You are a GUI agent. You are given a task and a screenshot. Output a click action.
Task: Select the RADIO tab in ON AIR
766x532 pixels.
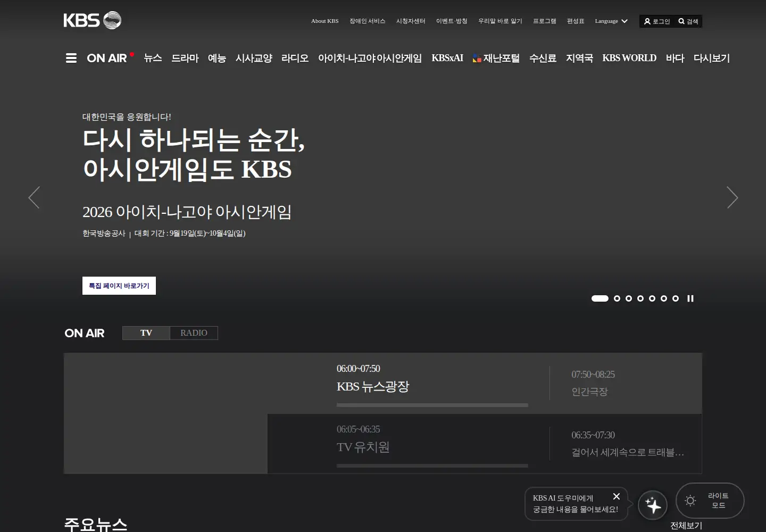tap(194, 333)
